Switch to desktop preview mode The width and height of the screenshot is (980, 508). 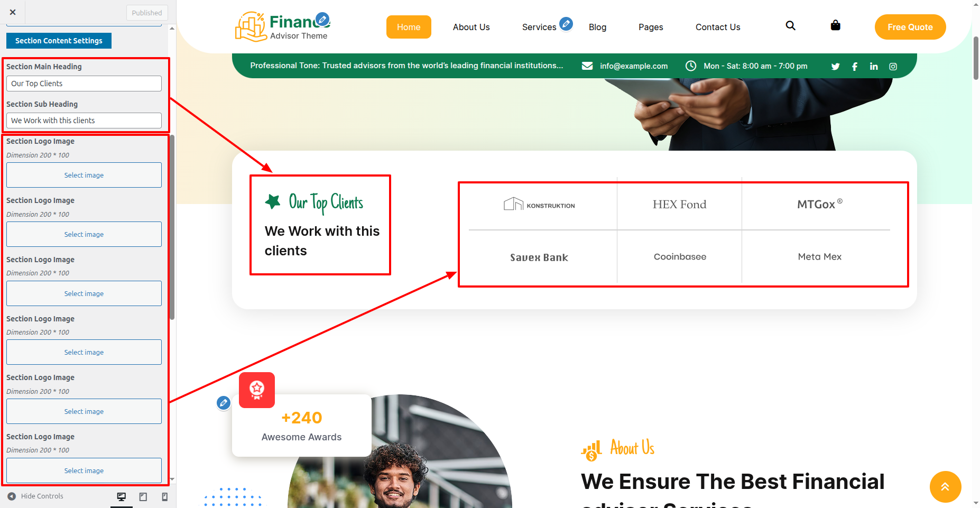122,496
